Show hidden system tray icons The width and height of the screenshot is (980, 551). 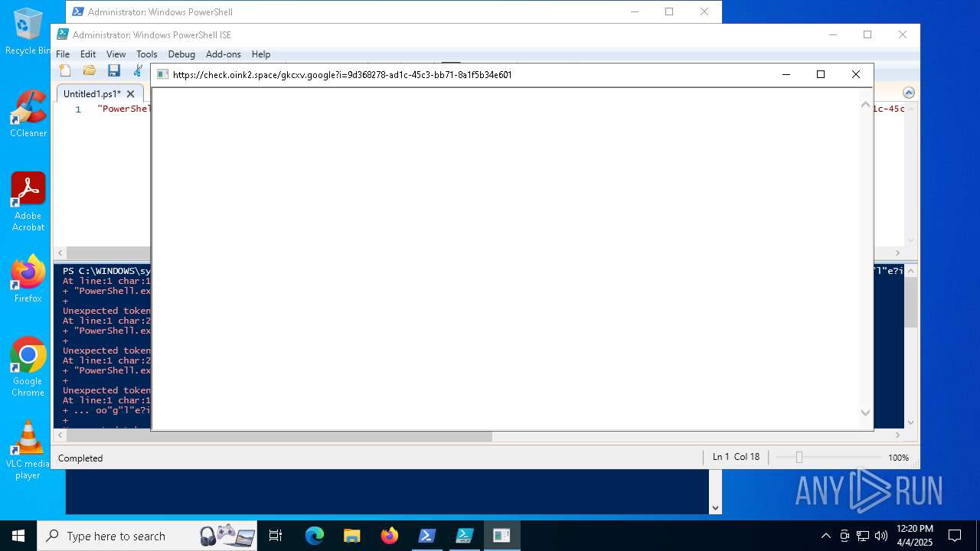tap(825, 536)
